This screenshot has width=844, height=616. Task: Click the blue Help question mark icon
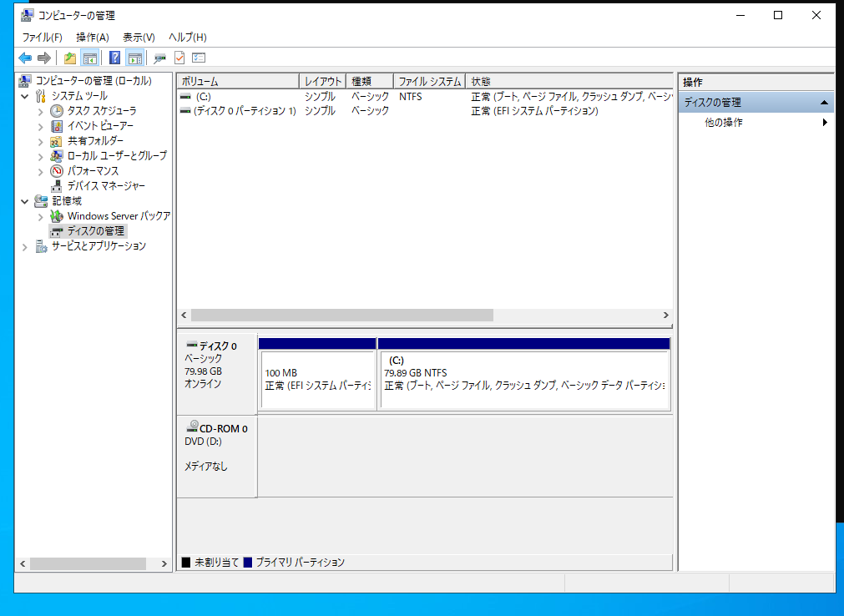coord(115,58)
